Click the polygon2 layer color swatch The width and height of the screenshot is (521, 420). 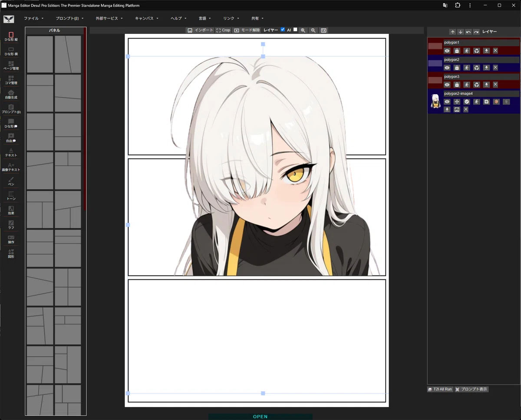[435, 63]
